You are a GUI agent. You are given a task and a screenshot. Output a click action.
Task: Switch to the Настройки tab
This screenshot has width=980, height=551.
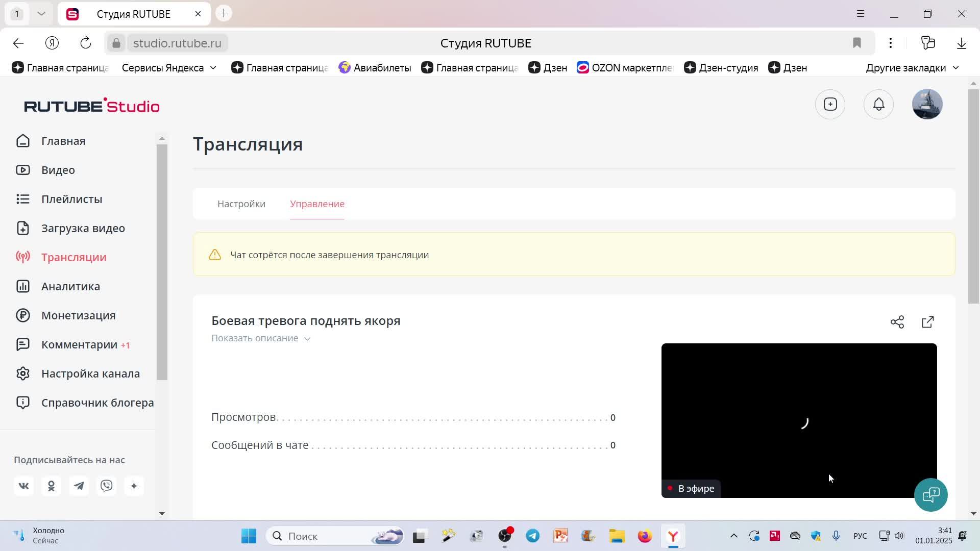pos(241,204)
